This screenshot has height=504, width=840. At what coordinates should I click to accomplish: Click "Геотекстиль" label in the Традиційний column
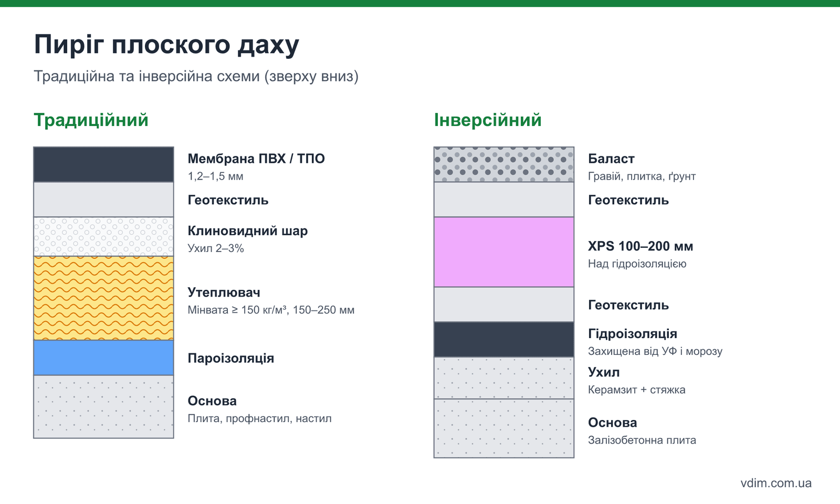pos(228,200)
